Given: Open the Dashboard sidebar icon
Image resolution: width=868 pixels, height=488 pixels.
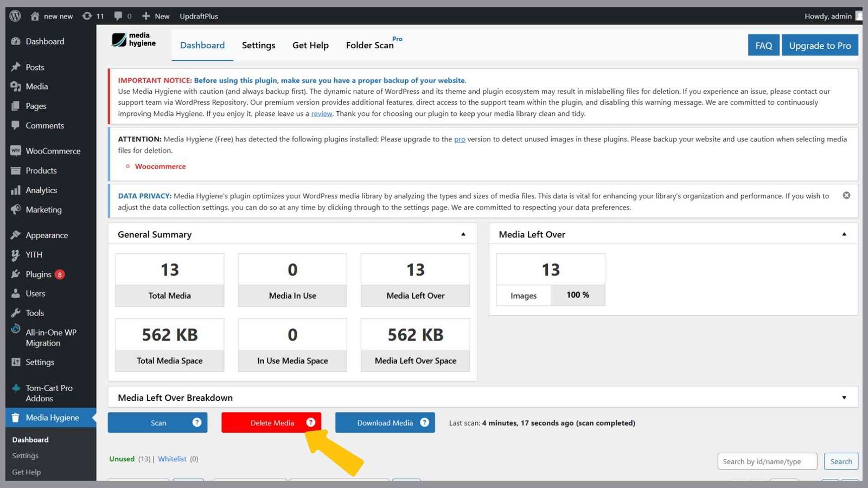Looking at the screenshot, I should click(16, 41).
